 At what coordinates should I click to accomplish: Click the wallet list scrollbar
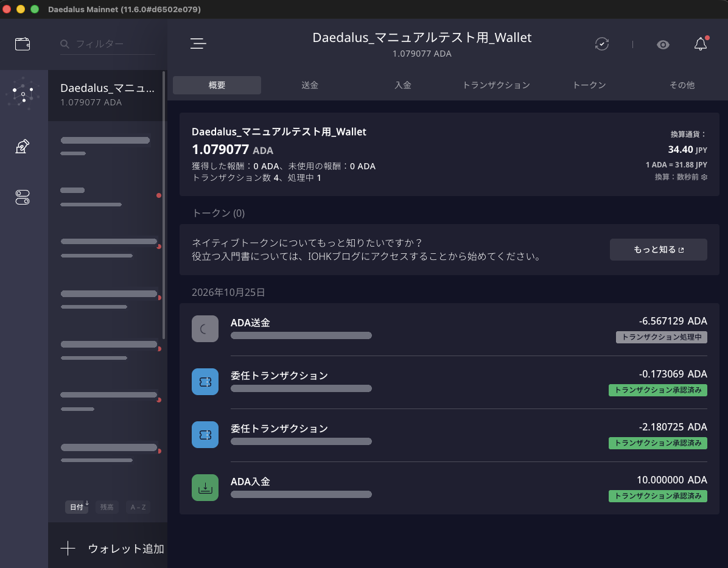[x=164, y=205]
